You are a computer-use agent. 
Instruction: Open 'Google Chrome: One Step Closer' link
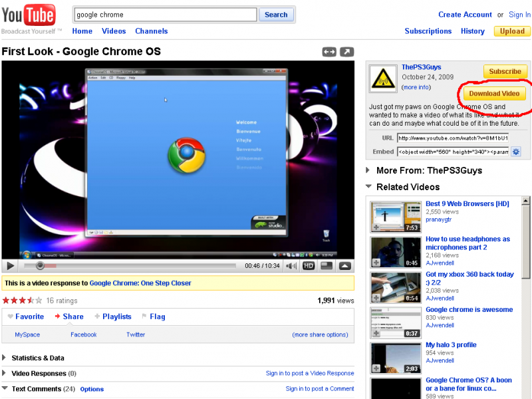[140, 283]
